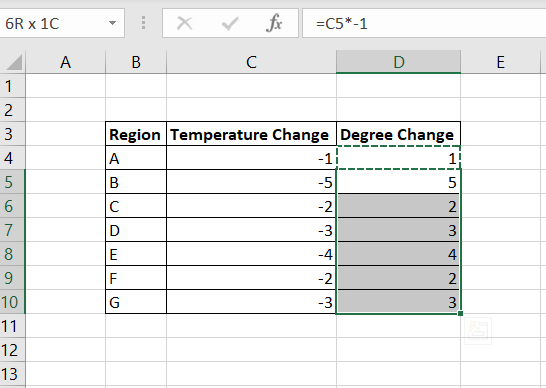Click the Temperature Change header cell

coord(251,134)
